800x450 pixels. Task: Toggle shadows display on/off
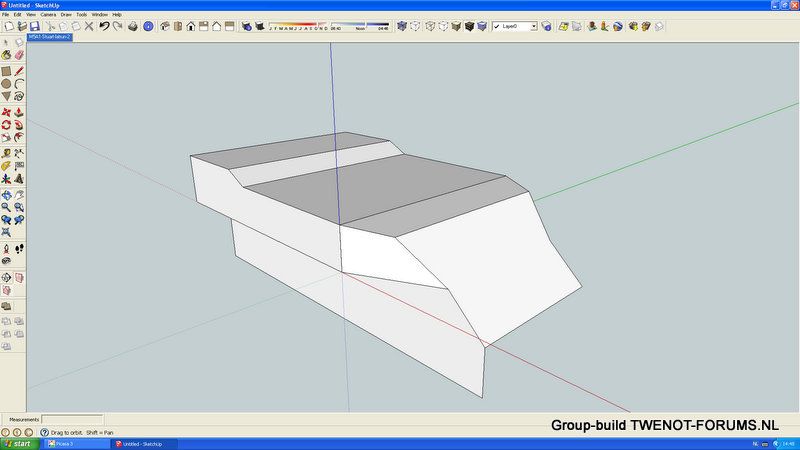(260, 26)
